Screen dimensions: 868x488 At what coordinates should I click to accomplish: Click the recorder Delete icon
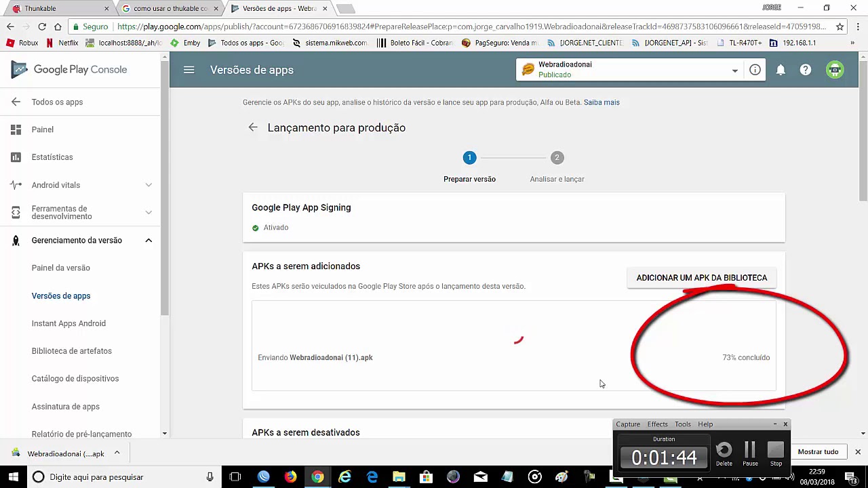[x=724, y=454]
